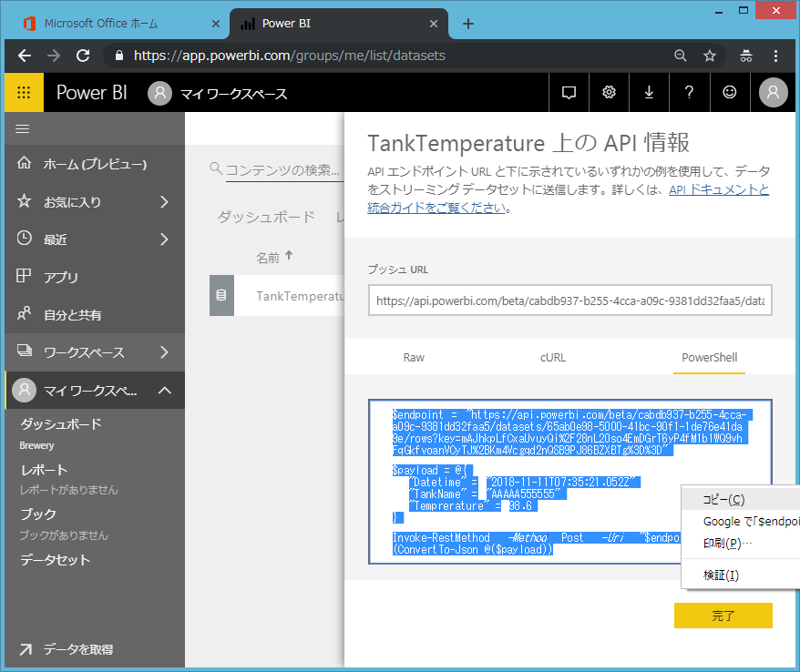Choose コピー(C) from the context menu
This screenshot has width=800, height=672.
pyautogui.click(x=741, y=500)
